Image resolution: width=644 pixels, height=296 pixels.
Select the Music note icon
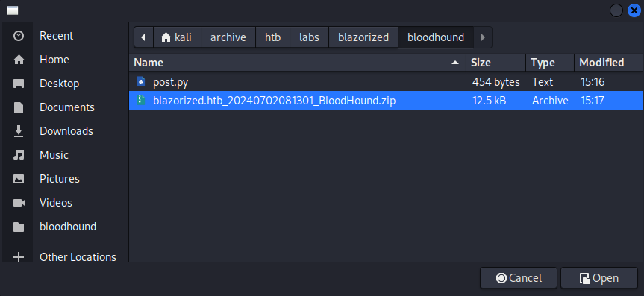click(19, 155)
